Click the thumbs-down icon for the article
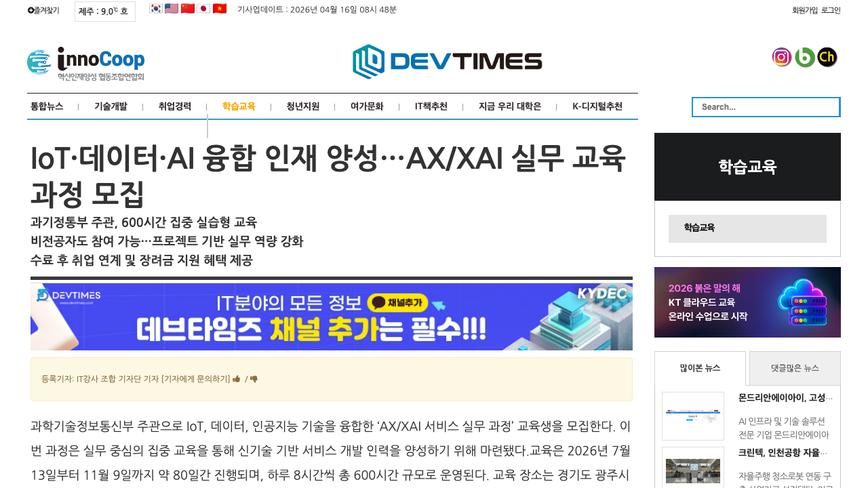The image size is (868, 488). (254, 380)
